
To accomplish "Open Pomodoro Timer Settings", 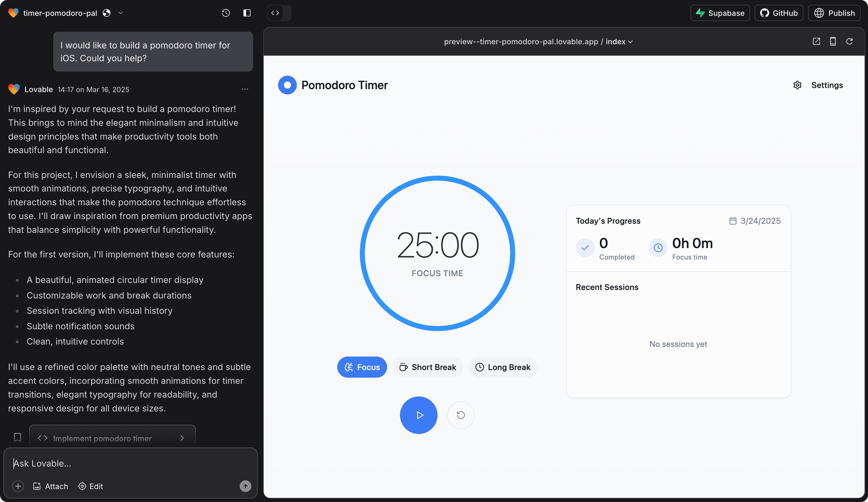I will point(818,85).
